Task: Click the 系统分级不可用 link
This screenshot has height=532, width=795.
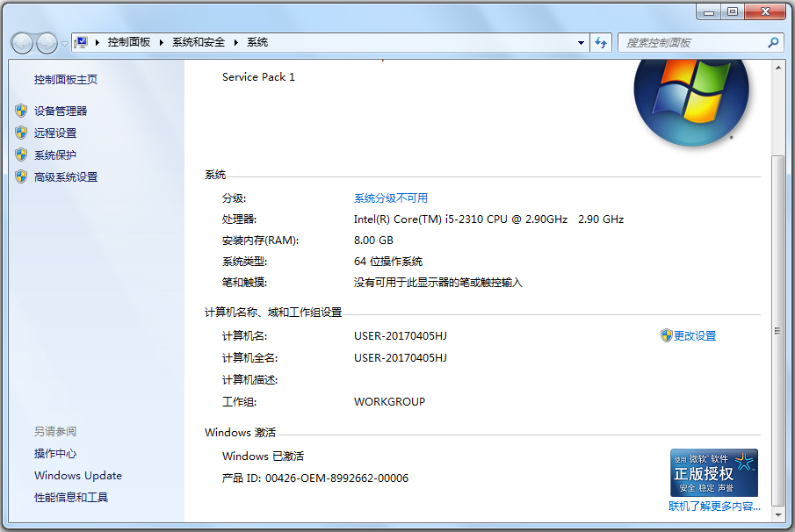Action: click(389, 198)
